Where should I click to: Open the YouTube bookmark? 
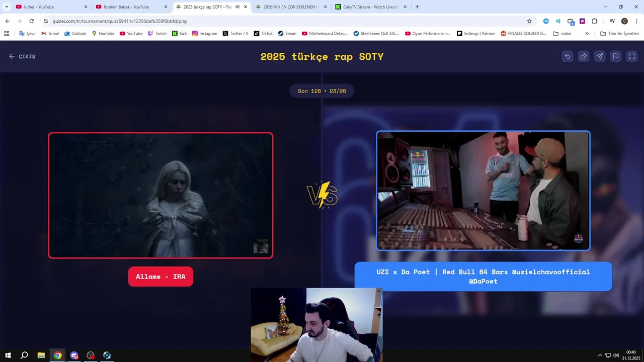pos(131,34)
